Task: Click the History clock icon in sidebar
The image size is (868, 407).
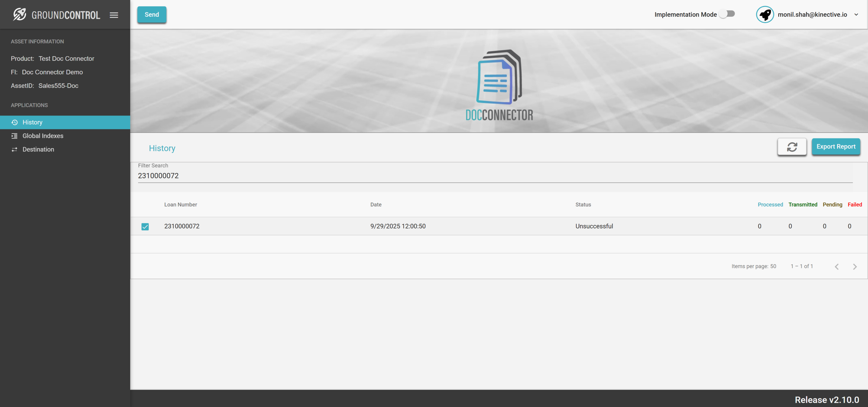Action: click(x=15, y=122)
